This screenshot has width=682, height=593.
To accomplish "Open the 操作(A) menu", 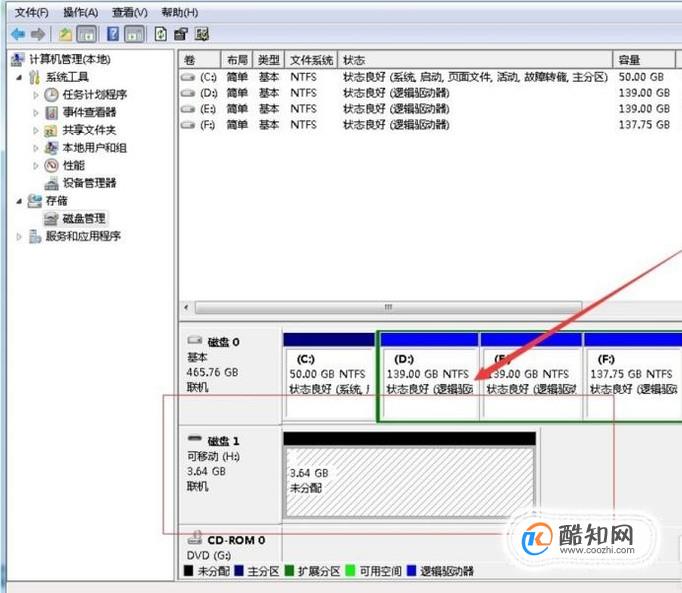I will pyautogui.click(x=81, y=12).
